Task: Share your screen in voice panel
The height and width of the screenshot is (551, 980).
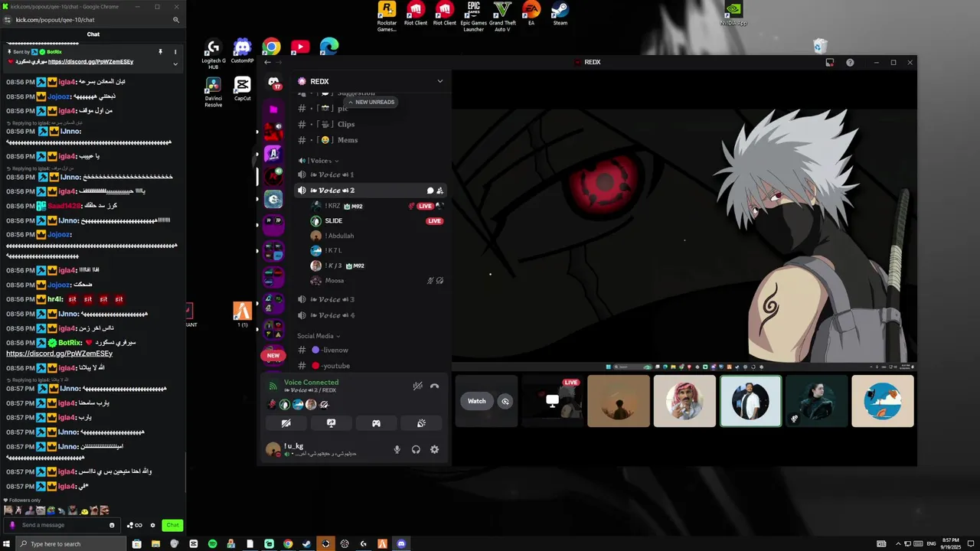Action: pyautogui.click(x=331, y=423)
